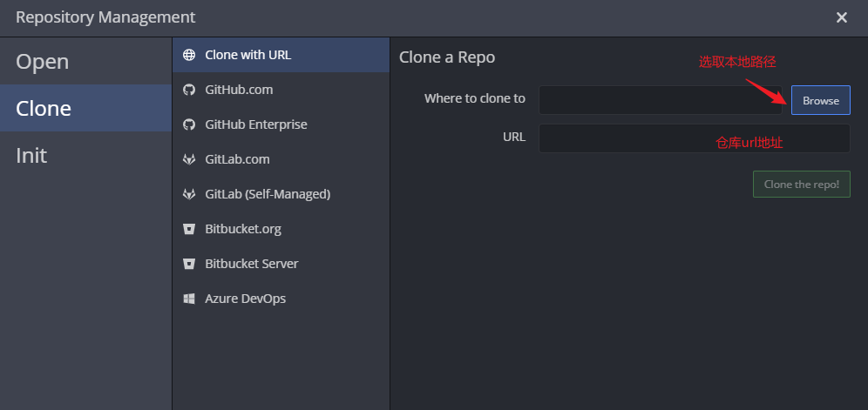Select the Clone tab

(x=85, y=108)
